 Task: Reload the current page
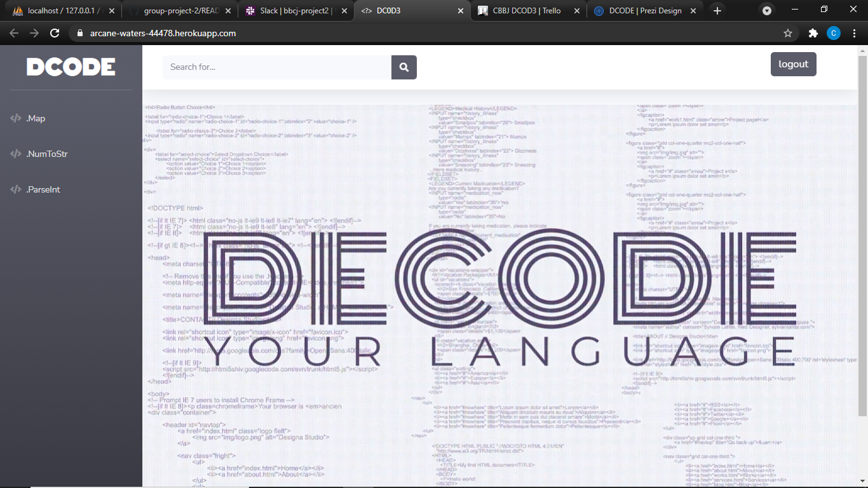[x=55, y=33]
